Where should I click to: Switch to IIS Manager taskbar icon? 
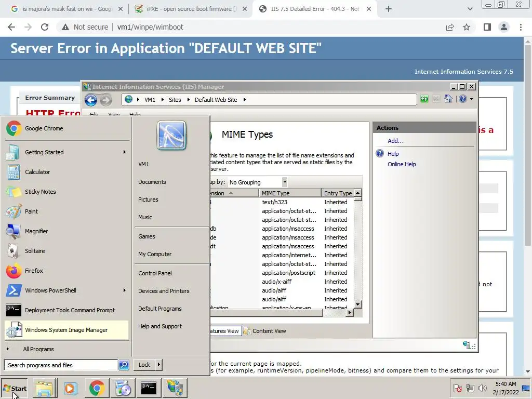coord(175,389)
